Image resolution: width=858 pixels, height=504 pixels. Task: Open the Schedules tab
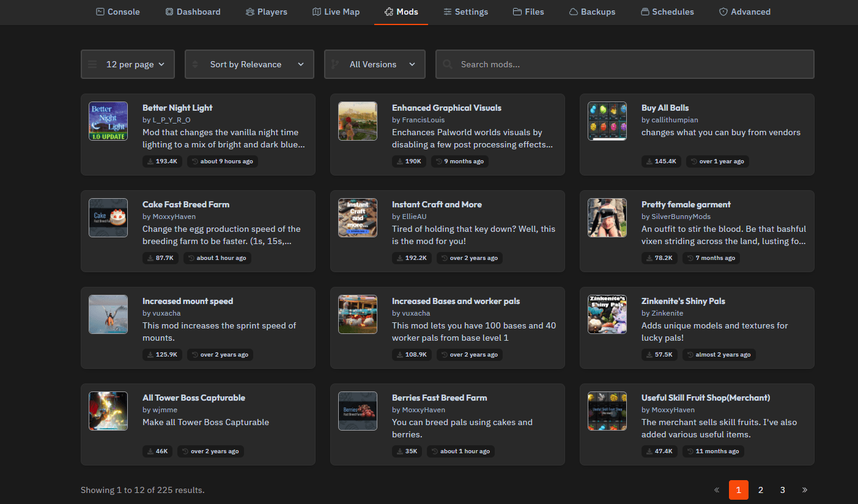[667, 12]
